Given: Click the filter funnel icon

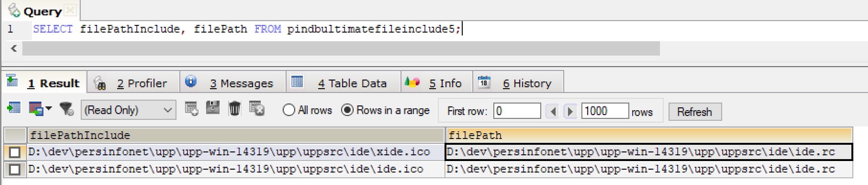Looking at the screenshot, I should click(66, 109).
